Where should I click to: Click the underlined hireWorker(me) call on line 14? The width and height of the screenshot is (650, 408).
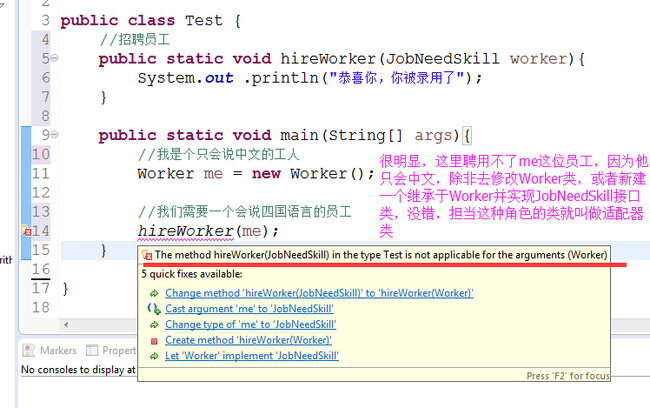pos(208,231)
